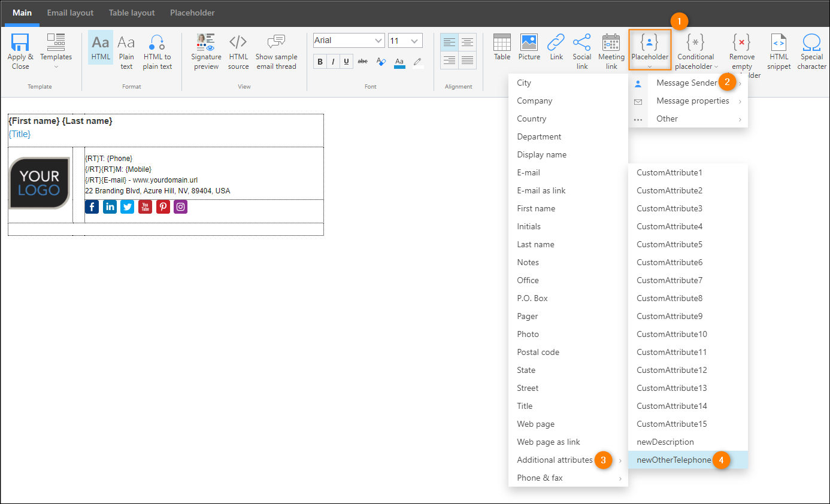Toggle strikethrough formatting
The width and height of the screenshot is (830, 504).
pyautogui.click(x=363, y=61)
